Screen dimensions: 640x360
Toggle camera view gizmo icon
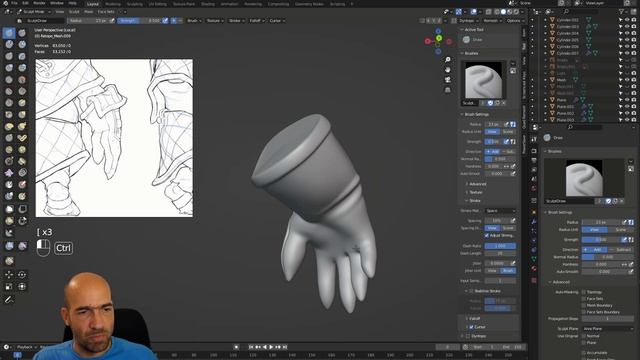point(448,80)
